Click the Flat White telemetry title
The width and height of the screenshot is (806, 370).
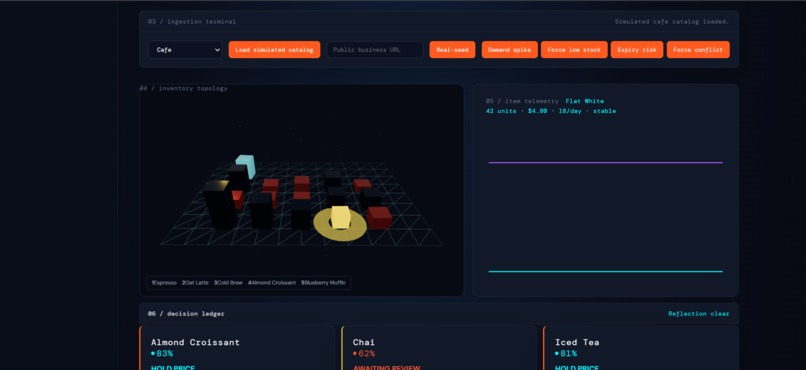[584, 101]
